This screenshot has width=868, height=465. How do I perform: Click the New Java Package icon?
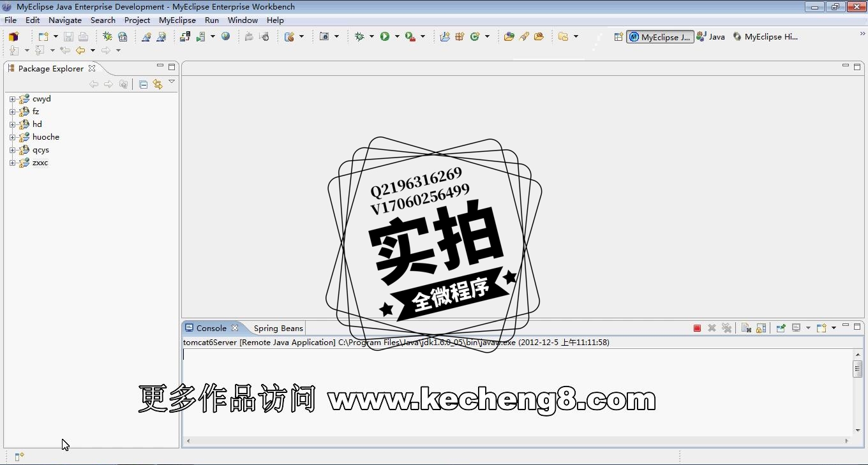pos(460,36)
